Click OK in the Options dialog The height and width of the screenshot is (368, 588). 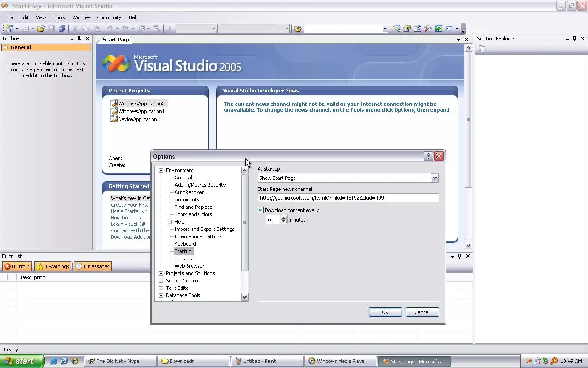pyautogui.click(x=385, y=312)
